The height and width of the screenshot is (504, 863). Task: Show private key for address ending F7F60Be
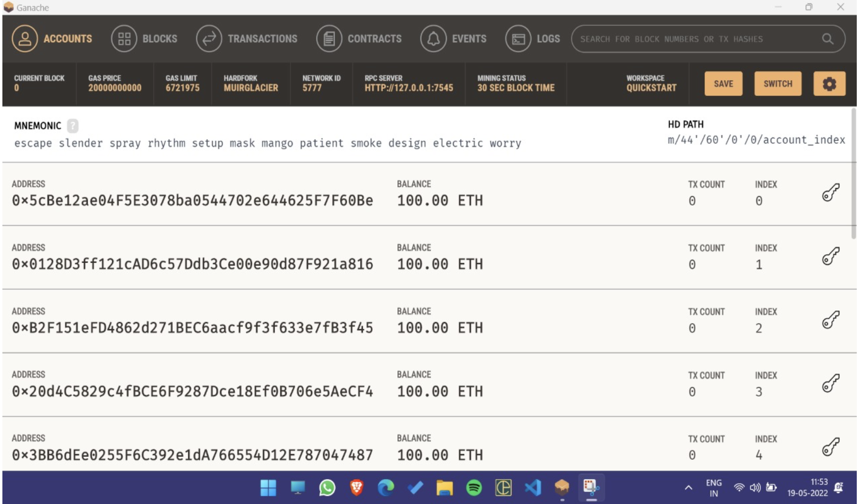(831, 192)
